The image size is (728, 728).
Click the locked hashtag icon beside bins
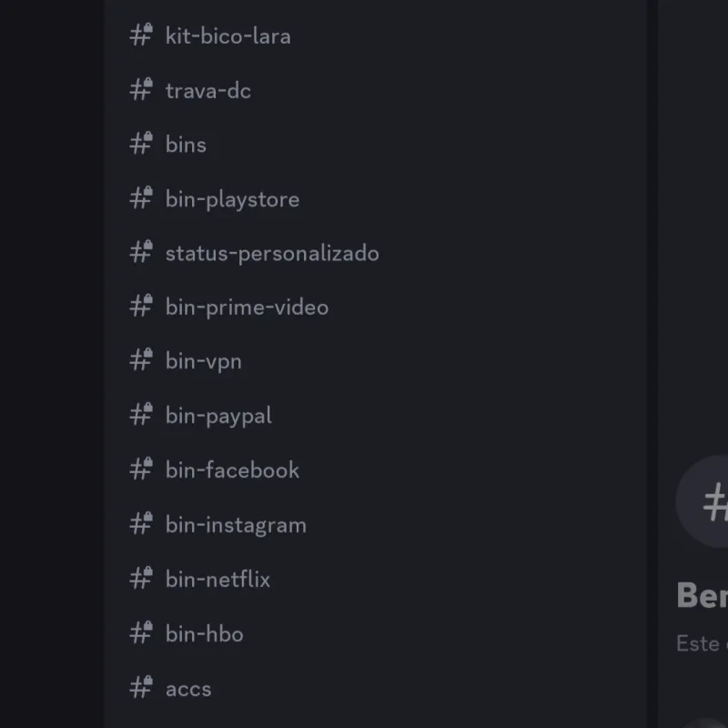tap(139, 144)
